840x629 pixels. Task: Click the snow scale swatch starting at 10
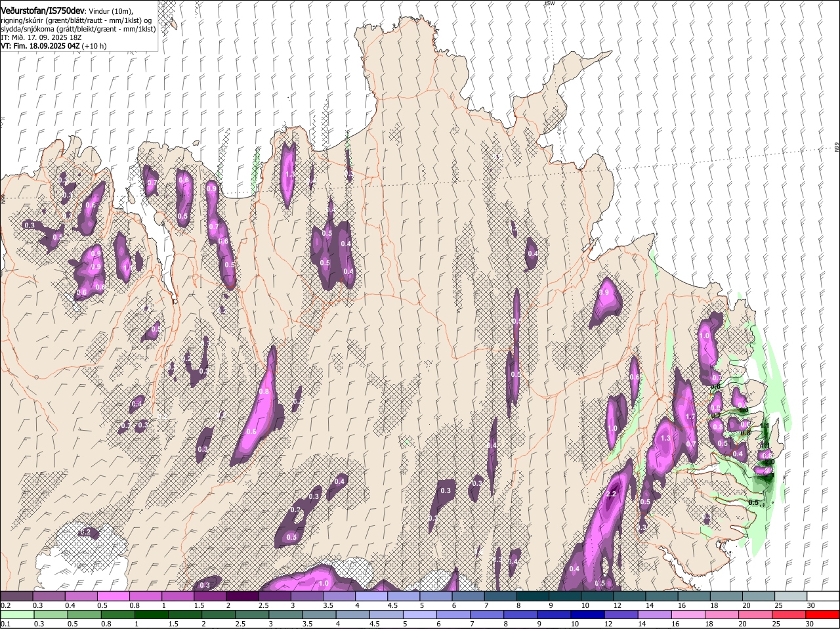point(597,596)
